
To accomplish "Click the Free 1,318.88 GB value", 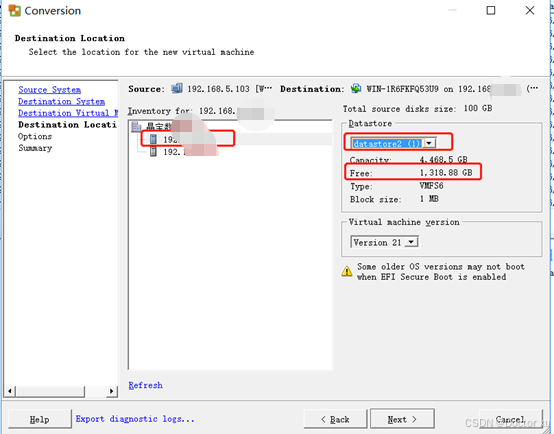I will coord(446,173).
